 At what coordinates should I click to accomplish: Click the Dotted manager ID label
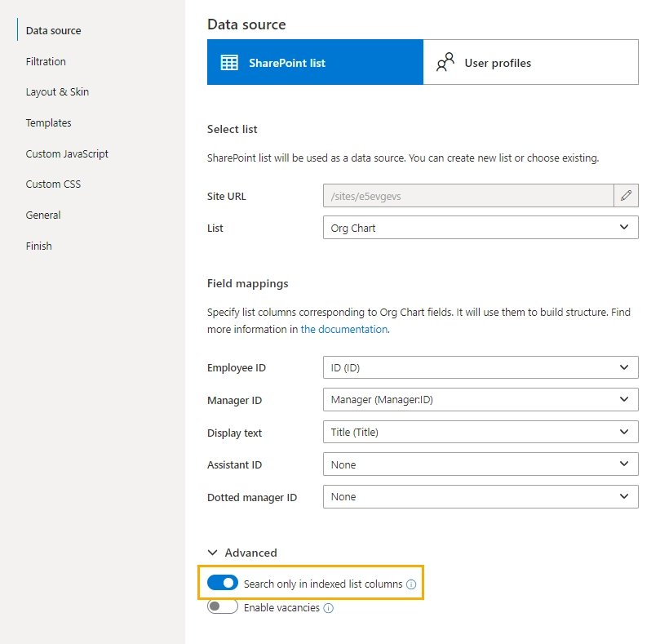click(252, 497)
